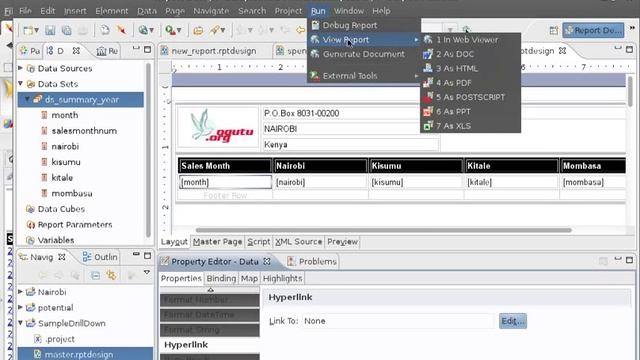Viewport: 640px width, 360px height.
Task: Select the kisumu column item
Action: point(66,162)
